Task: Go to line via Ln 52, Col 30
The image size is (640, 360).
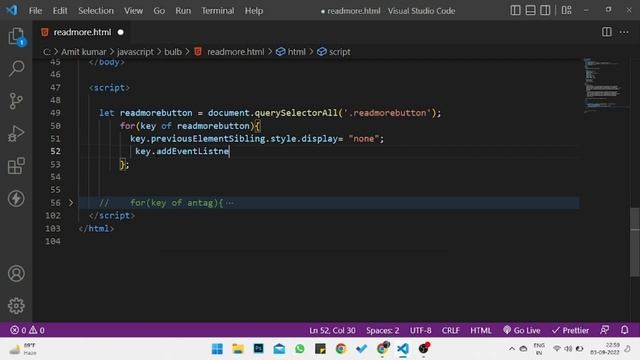Action: point(332,330)
